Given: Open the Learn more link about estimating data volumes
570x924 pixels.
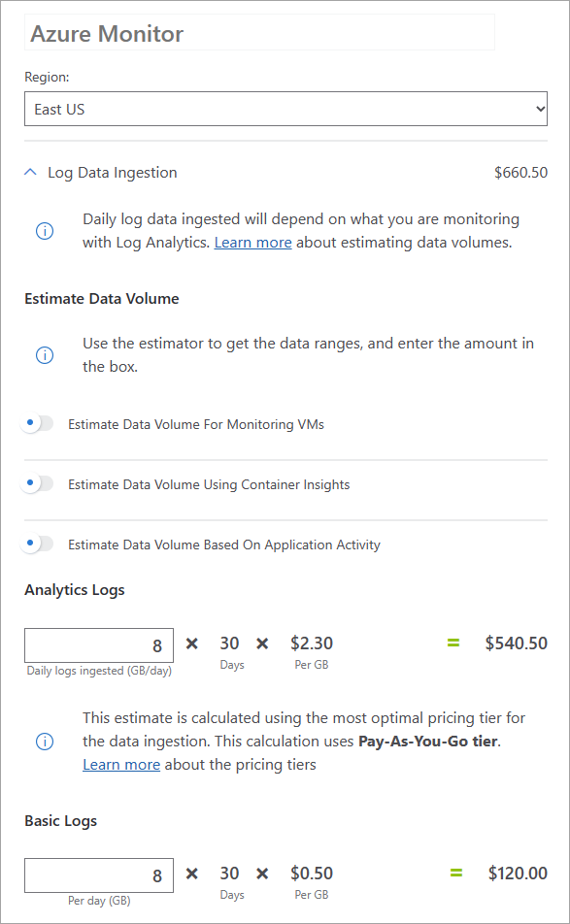Looking at the screenshot, I should 252,242.
